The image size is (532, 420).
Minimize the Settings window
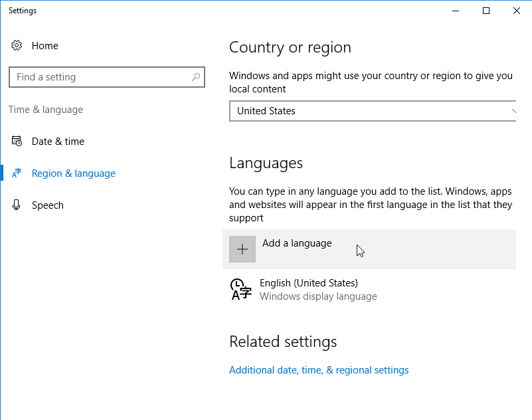tap(456, 11)
